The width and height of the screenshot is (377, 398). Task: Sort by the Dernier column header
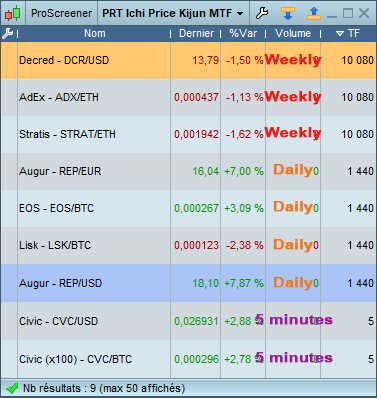pos(196,33)
